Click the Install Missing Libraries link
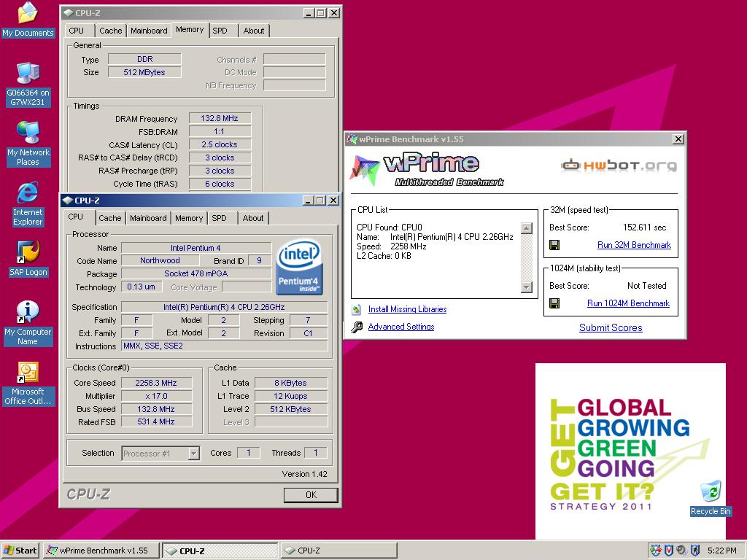This screenshot has width=747, height=560. click(x=407, y=309)
